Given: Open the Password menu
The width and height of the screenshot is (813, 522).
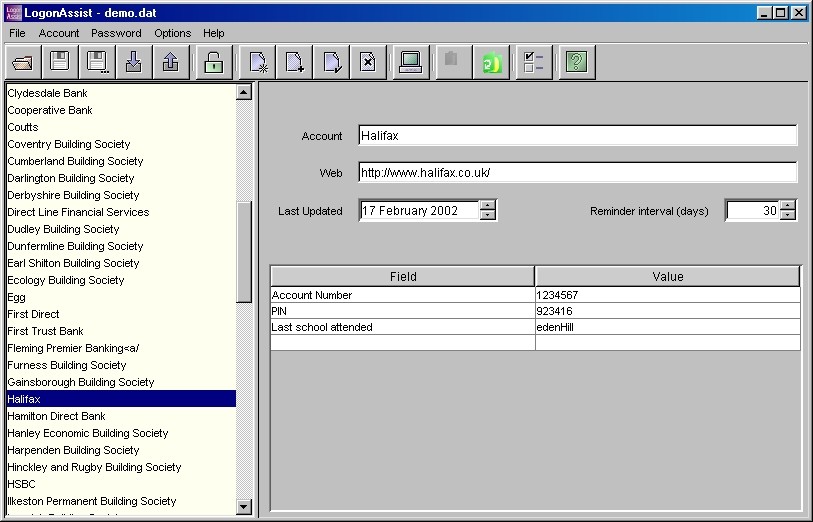Looking at the screenshot, I should coord(116,33).
